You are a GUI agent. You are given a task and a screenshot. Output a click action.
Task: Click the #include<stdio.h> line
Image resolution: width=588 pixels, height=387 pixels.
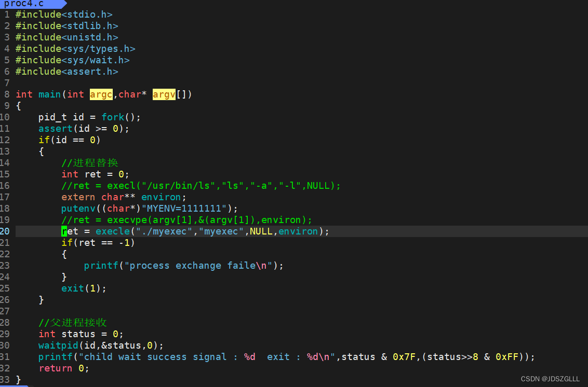[x=64, y=15]
